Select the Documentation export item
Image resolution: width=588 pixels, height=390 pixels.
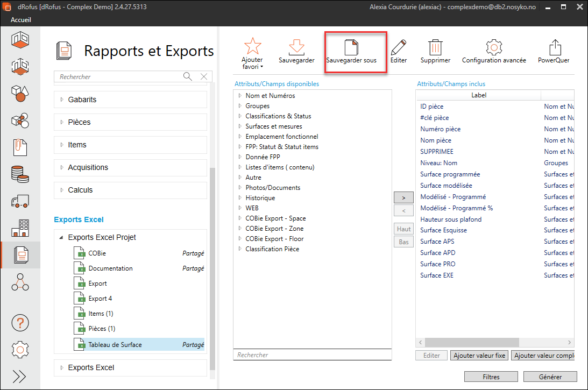pos(110,268)
